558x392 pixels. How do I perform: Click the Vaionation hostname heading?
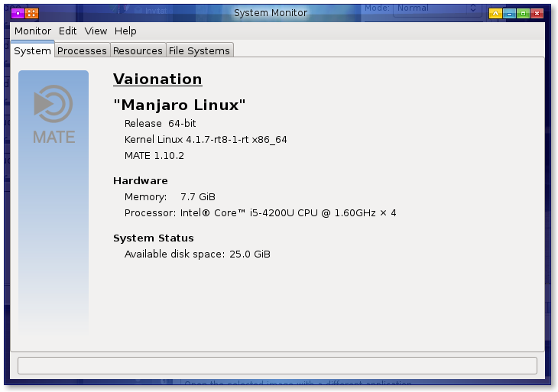point(157,79)
